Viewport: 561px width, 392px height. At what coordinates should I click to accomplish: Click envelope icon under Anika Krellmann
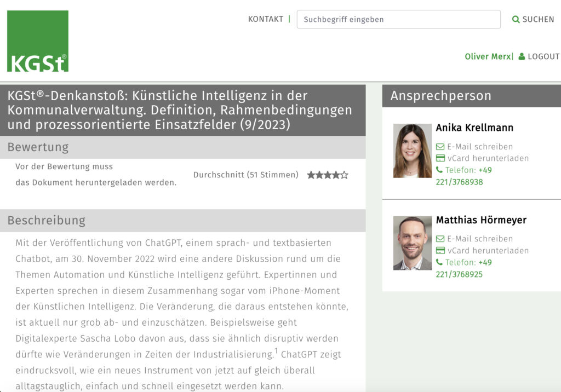click(440, 147)
